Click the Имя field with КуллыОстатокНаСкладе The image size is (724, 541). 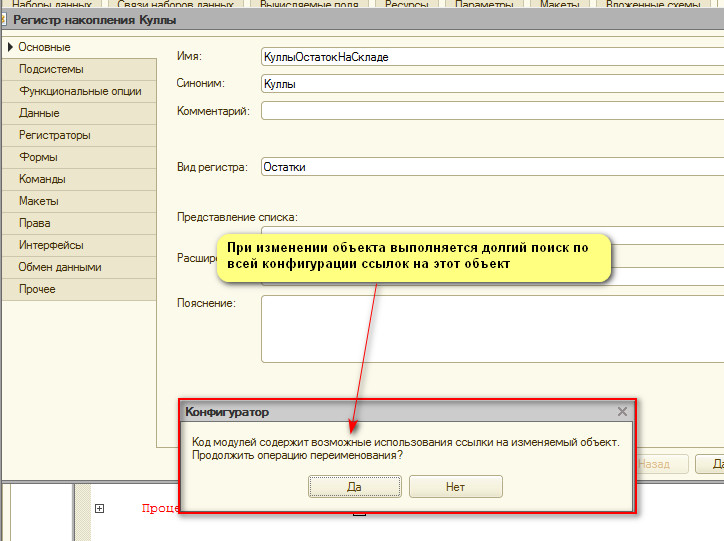tap(490, 57)
